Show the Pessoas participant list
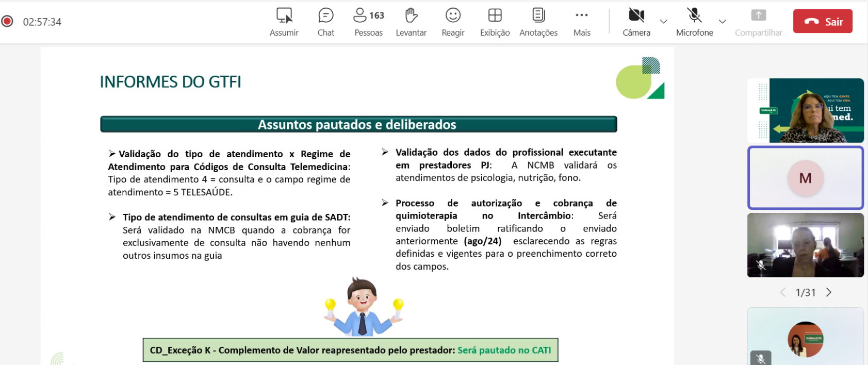The image size is (868, 365). tap(368, 15)
